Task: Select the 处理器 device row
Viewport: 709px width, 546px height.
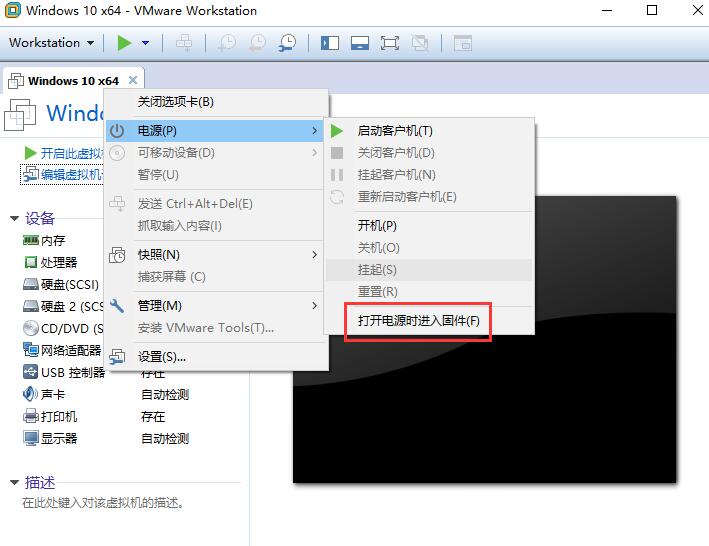Action: click(x=50, y=262)
